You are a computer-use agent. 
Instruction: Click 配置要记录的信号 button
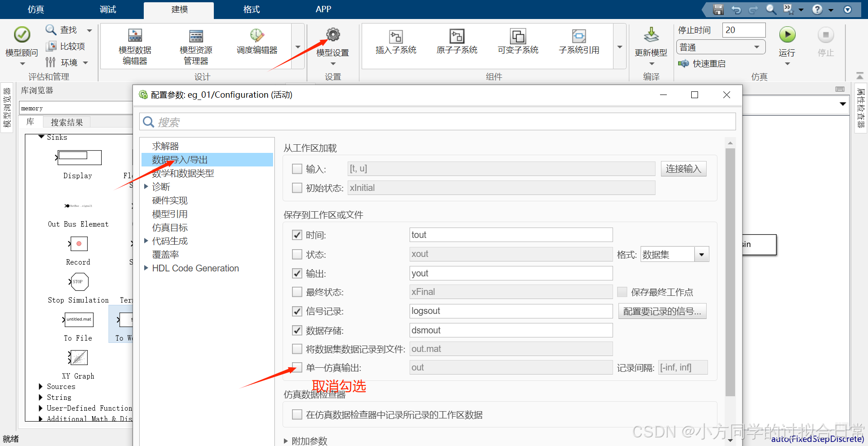[662, 311]
